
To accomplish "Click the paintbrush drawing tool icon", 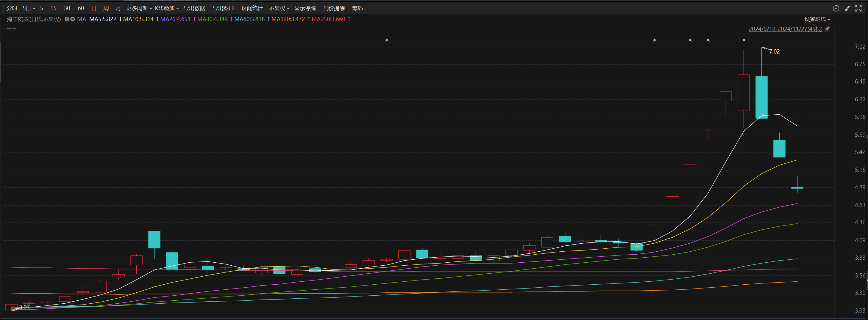I will [x=847, y=8].
